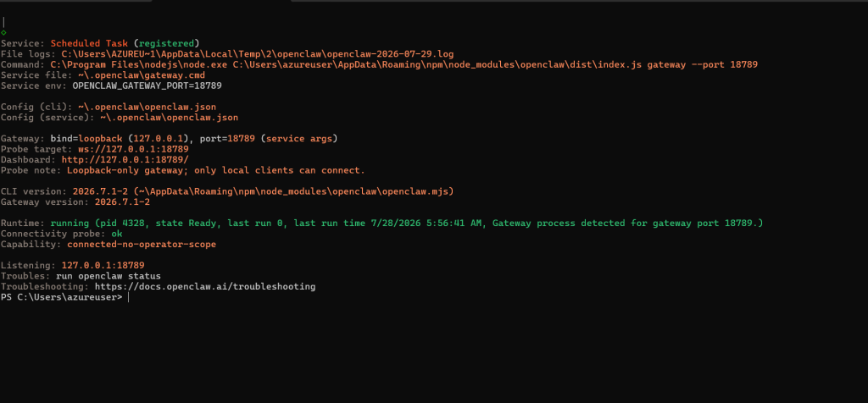Click the green diamond marker above Service line
The height and width of the screenshot is (403, 868).
(x=3, y=33)
